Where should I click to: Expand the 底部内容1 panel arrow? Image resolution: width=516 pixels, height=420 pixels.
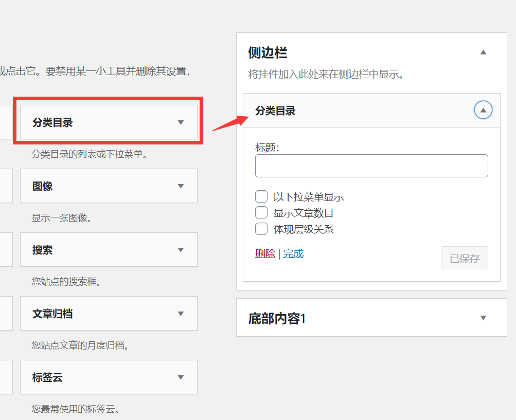point(483,318)
